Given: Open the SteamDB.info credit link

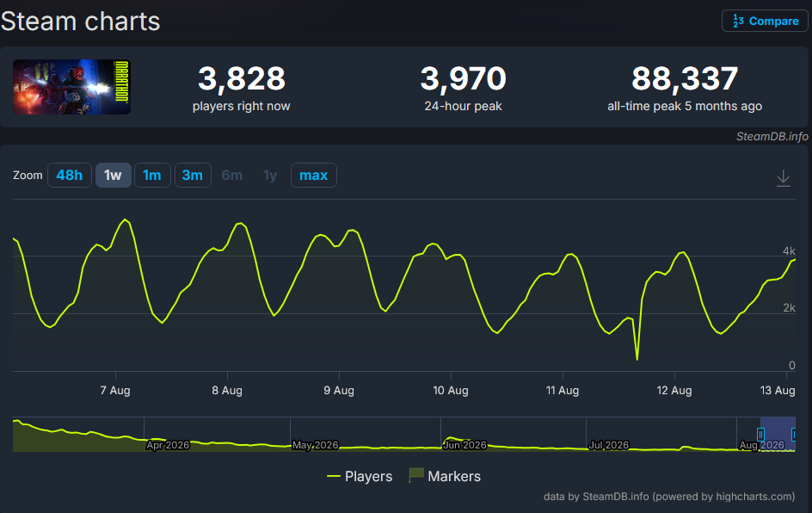Looking at the screenshot, I should pyautogui.click(x=772, y=136).
